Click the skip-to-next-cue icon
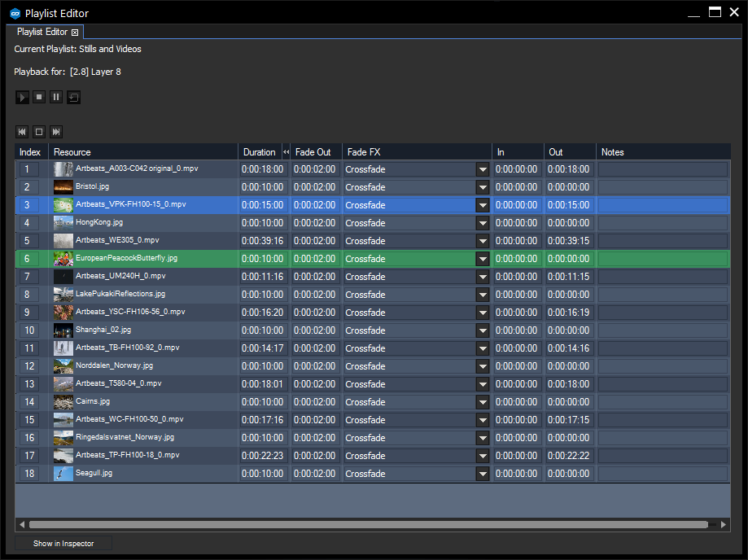The height and width of the screenshot is (560, 748). point(55,131)
